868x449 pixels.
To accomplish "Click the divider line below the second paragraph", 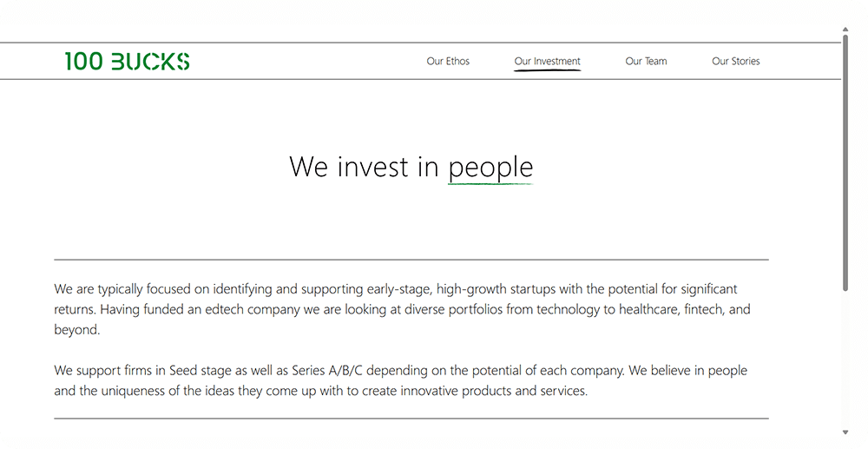I will tap(411, 419).
